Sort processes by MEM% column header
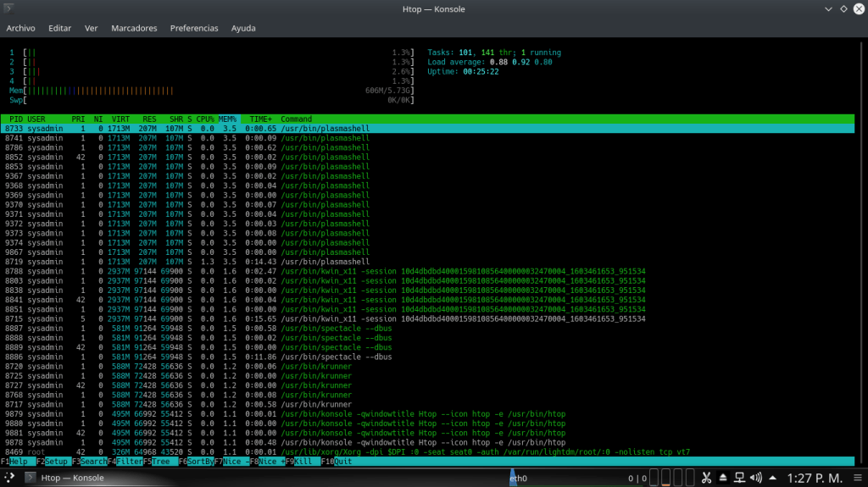Image resolution: width=868 pixels, height=487 pixels. point(227,119)
